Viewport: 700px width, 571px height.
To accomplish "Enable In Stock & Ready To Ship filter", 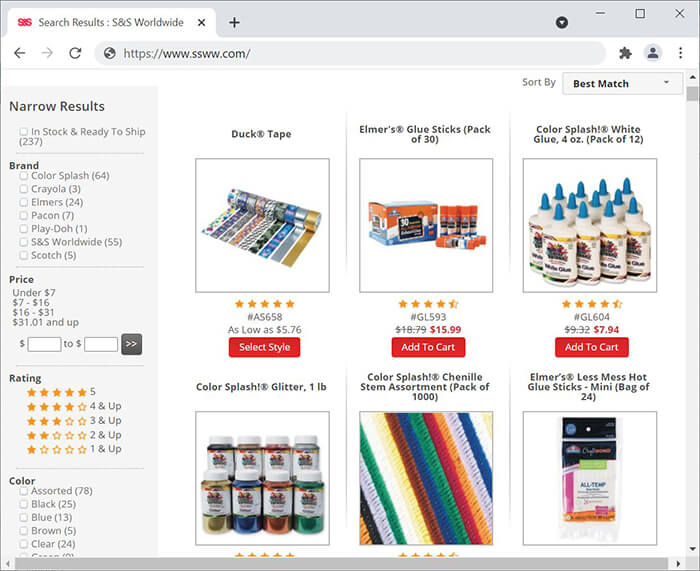I will pos(24,132).
